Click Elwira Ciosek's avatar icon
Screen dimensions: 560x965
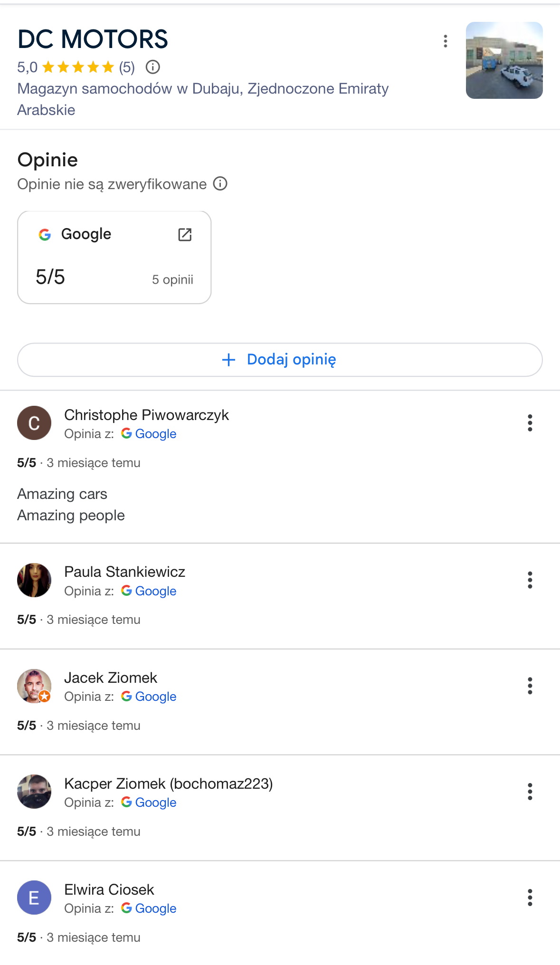click(34, 898)
